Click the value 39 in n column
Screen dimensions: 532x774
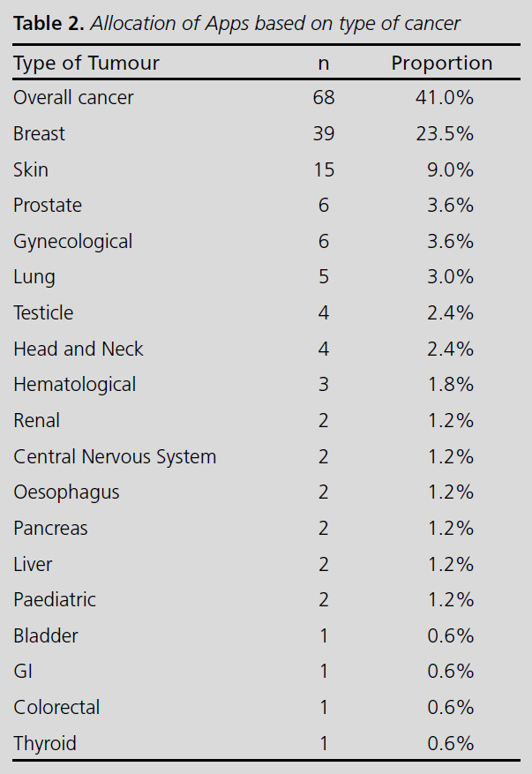pyautogui.click(x=324, y=134)
